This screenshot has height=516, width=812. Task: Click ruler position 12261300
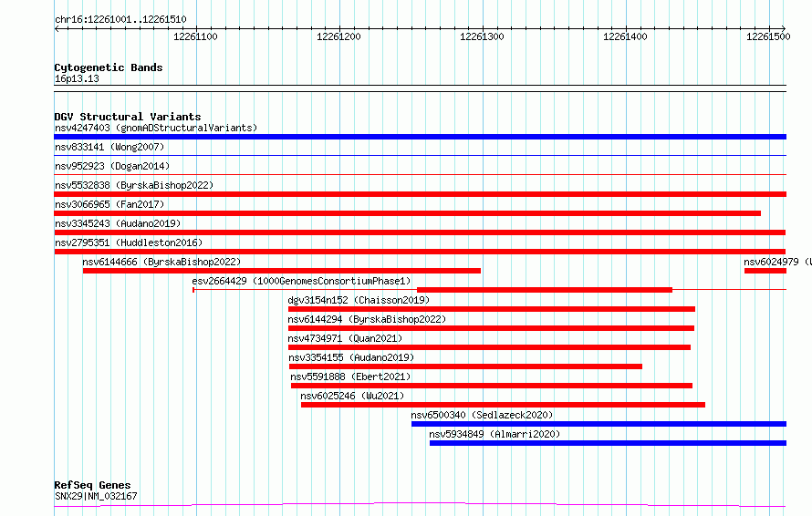pos(482,36)
